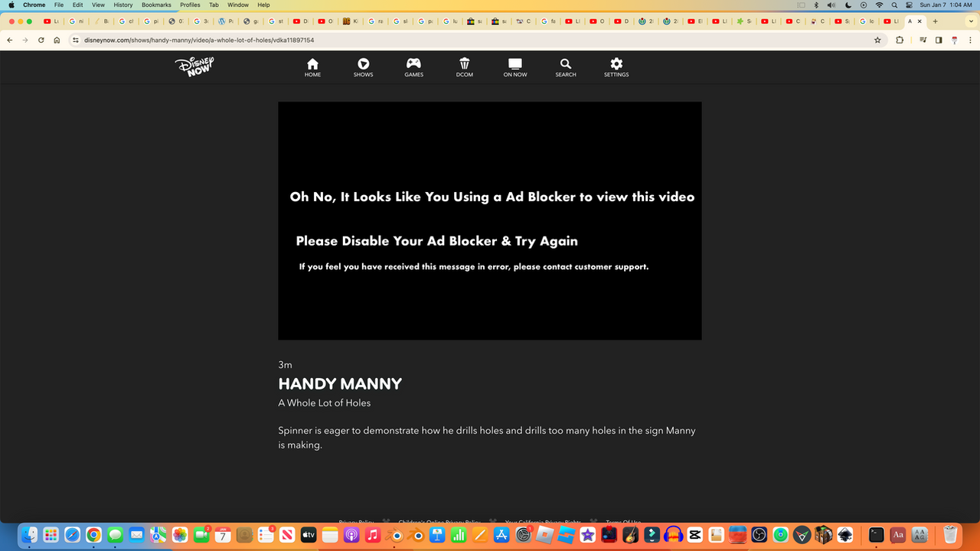Open the Bookmarks menu

(x=156, y=5)
